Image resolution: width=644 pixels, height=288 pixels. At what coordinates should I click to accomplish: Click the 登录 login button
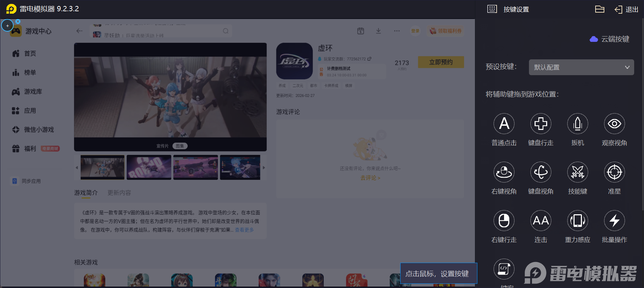(415, 31)
